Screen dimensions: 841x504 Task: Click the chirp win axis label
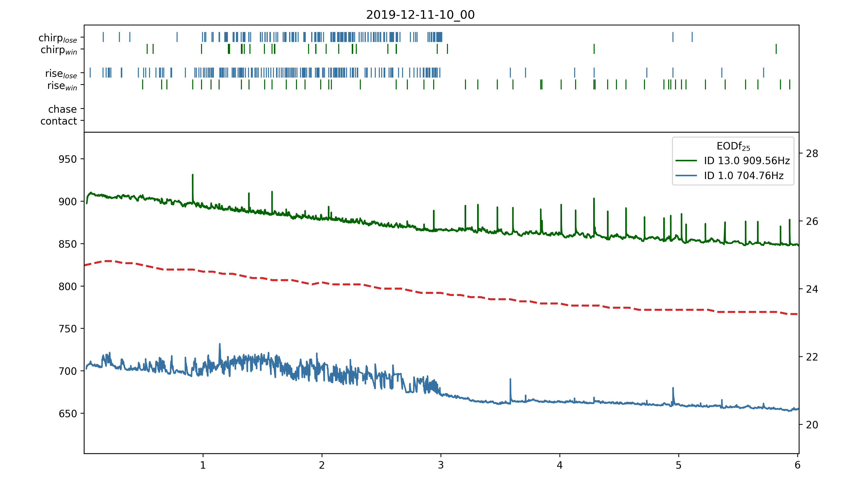59,50
